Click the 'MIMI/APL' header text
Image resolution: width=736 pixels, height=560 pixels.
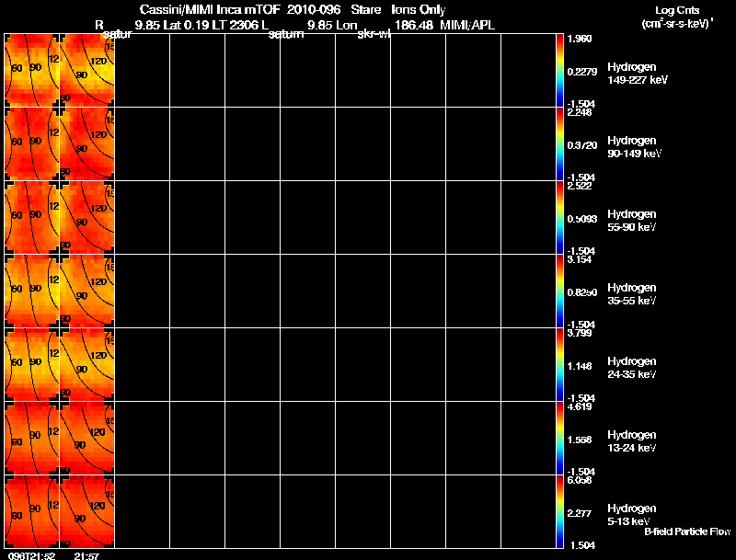(x=467, y=25)
